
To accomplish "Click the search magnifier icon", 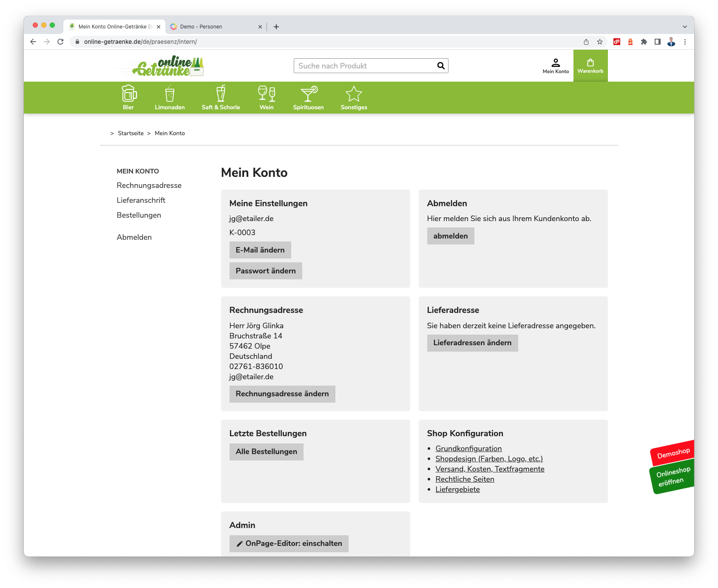I will point(441,66).
